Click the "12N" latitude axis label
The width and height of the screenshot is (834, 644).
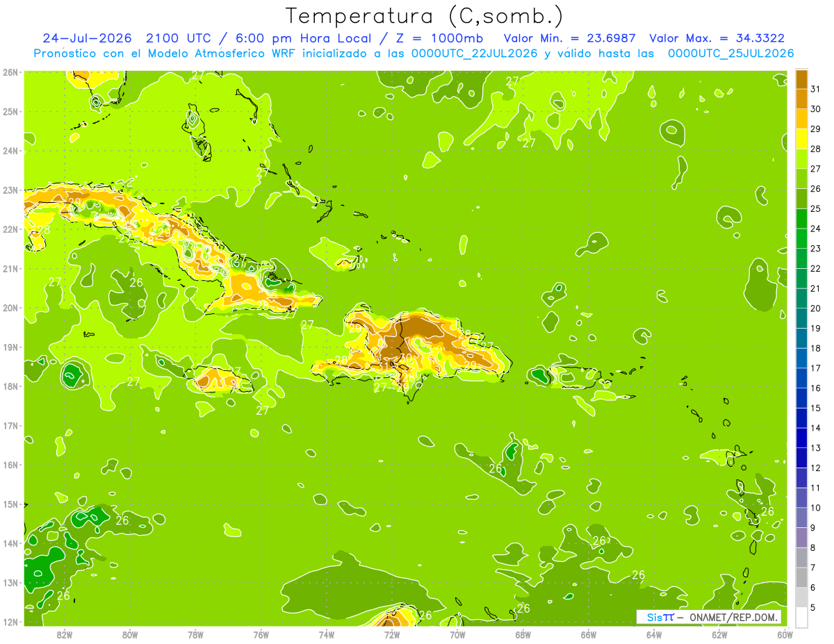pyautogui.click(x=10, y=622)
